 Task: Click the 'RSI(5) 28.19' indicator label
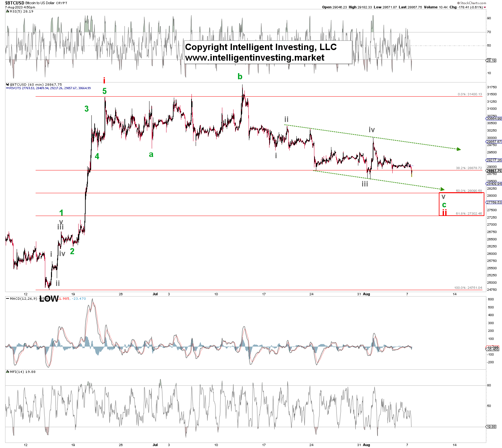(x=21, y=12)
